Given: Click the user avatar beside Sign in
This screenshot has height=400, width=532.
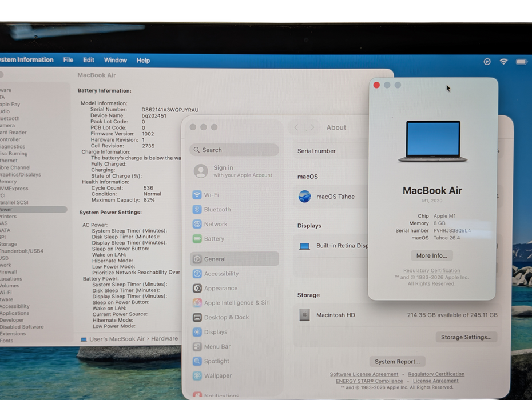Looking at the screenshot, I should coord(201,171).
